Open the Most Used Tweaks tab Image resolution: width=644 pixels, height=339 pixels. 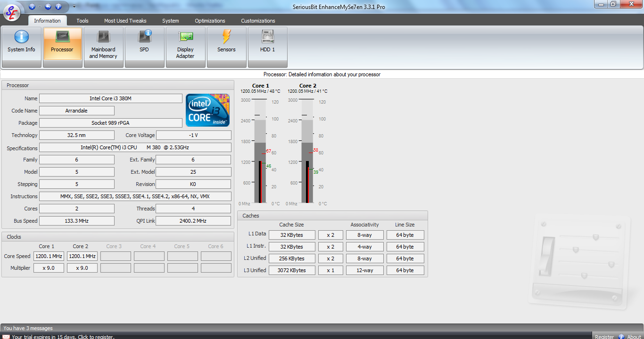pos(125,21)
